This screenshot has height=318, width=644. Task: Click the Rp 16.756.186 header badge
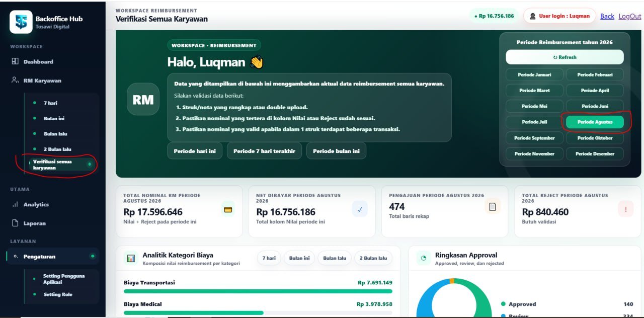point(494,16)
